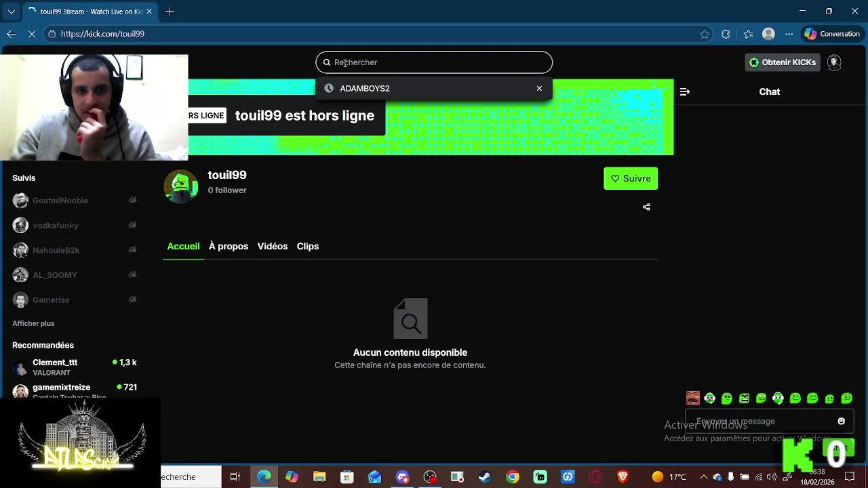Open vodkafunky followed channel
Screen dimensions: 868x488
pyautogui.click(x=75, y=225)
